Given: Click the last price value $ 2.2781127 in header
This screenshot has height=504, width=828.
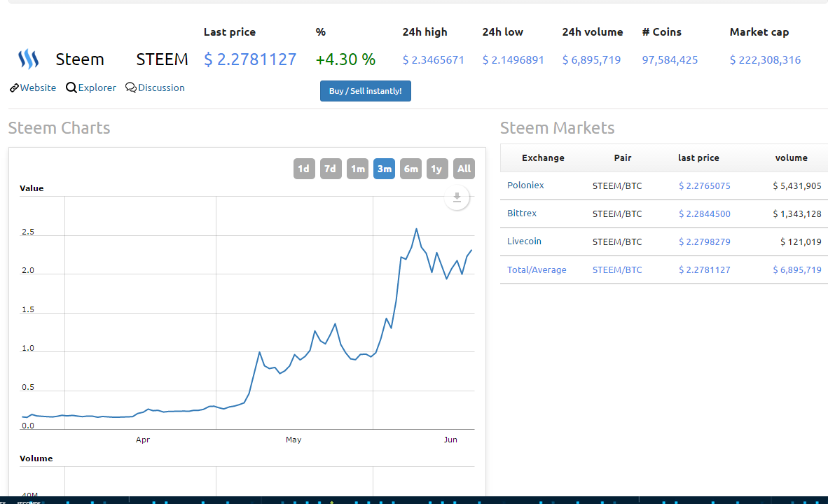Looking at the screenshot, I should coord(250,59).
